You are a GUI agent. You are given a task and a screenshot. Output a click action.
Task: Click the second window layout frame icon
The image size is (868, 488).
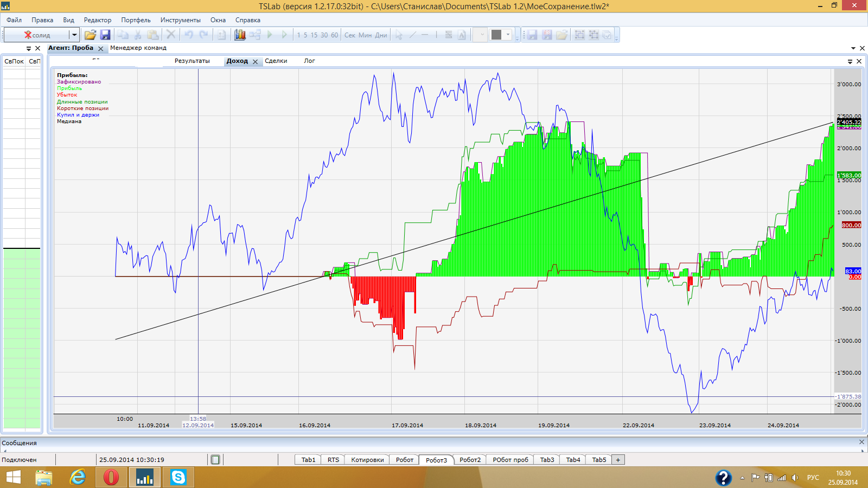tap(594, 35)
